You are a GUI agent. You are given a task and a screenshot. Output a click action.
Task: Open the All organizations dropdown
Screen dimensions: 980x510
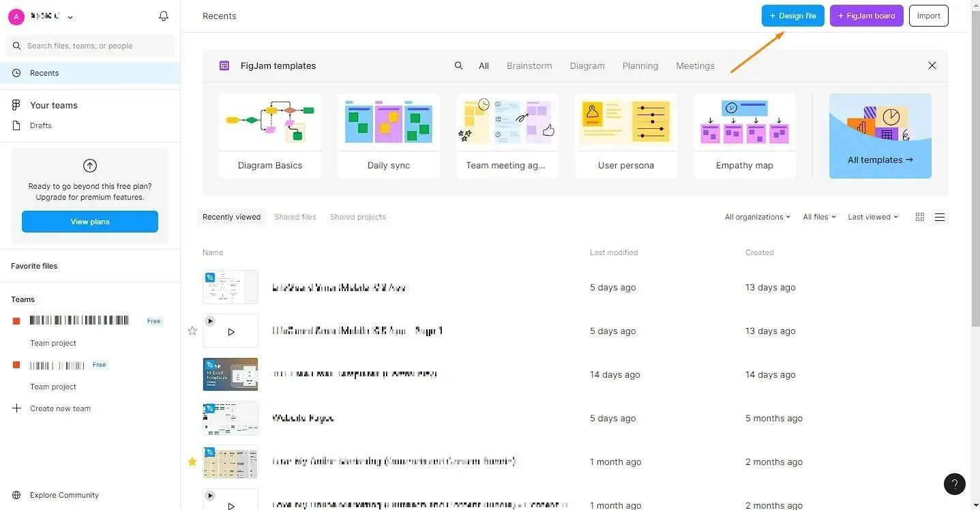[758, 217]
